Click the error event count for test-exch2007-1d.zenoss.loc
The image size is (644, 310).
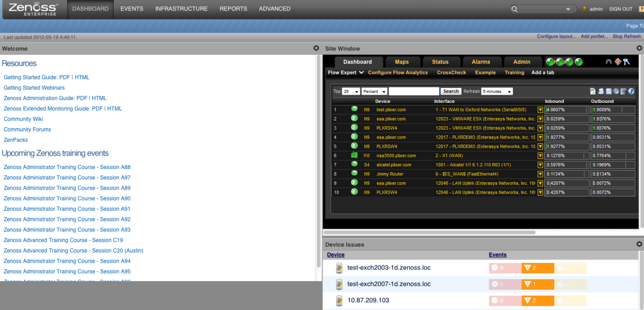(x=537, y=284)
